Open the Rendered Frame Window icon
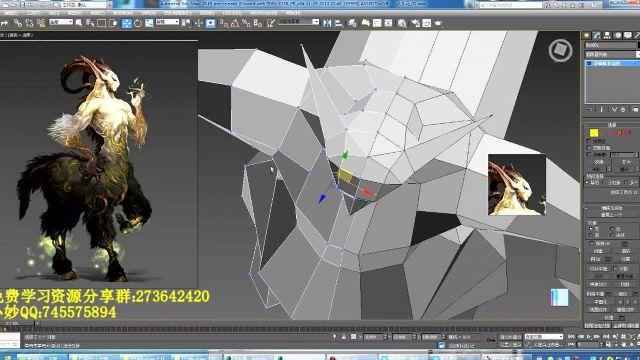 (x=427, y=23)
